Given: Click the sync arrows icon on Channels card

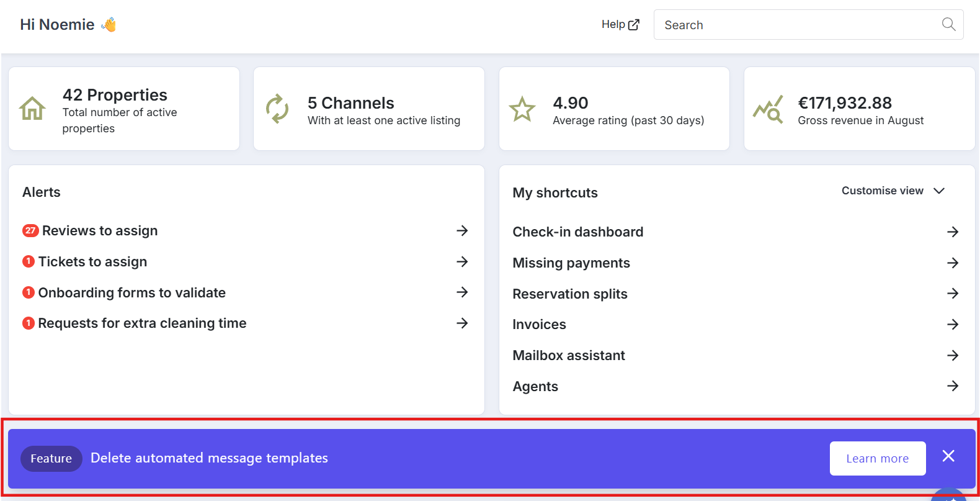Looking at the screenshot, I should (x=277, y=109).
